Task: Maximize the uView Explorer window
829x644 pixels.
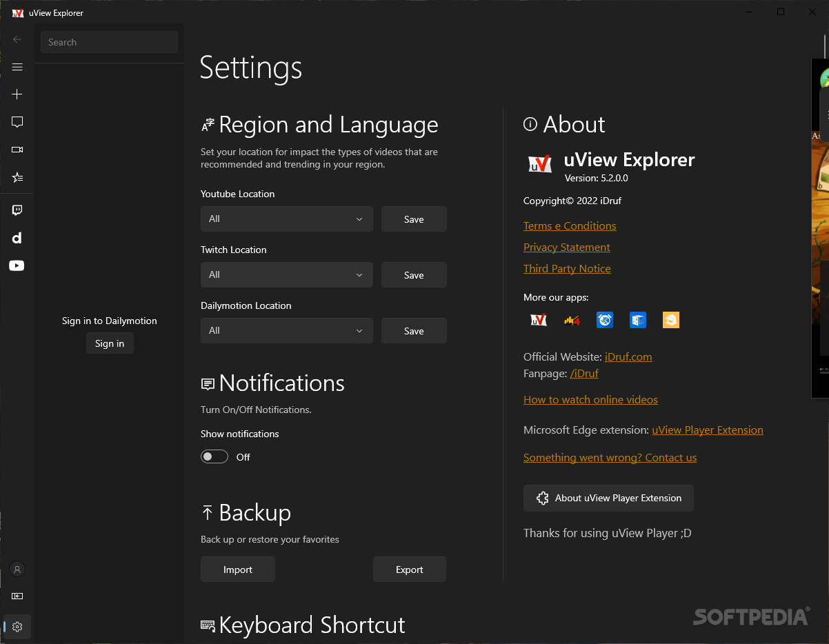Action: point(781,12)
